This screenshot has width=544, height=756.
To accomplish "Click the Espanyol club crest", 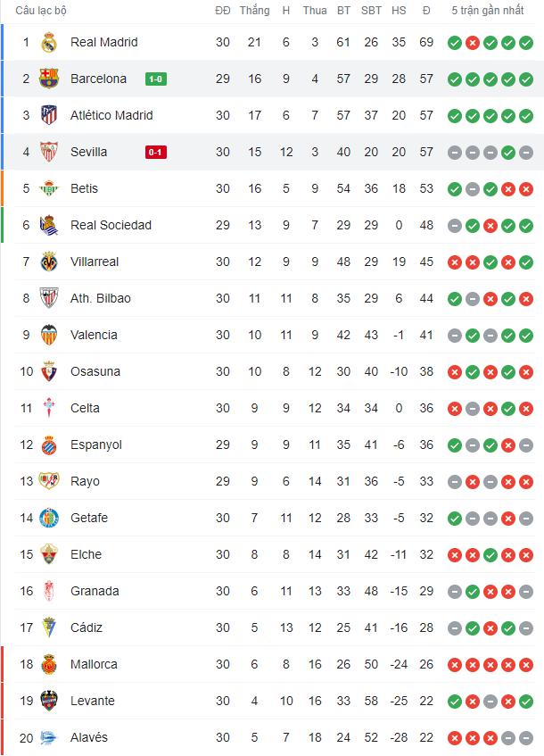I will pos(49,444).
